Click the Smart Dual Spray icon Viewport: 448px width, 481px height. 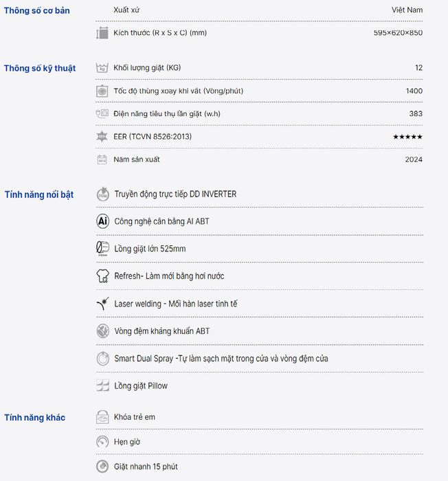pos(103,359)
